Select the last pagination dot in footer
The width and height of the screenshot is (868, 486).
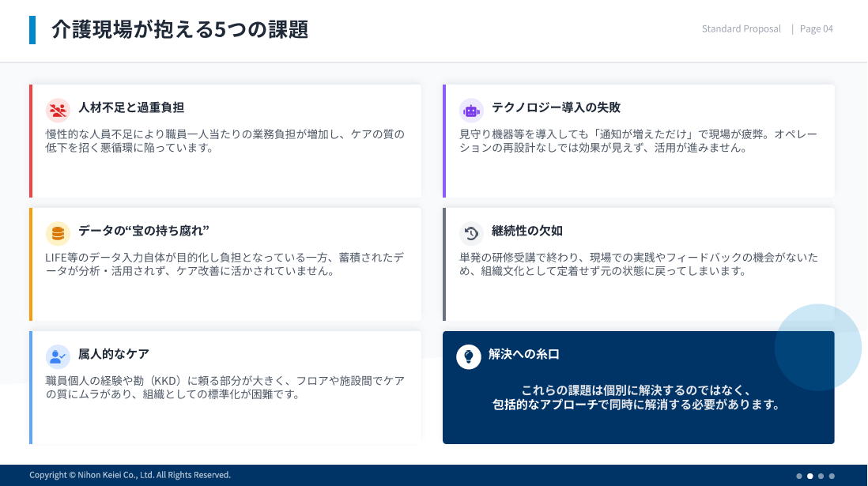(x=832, y=476)
